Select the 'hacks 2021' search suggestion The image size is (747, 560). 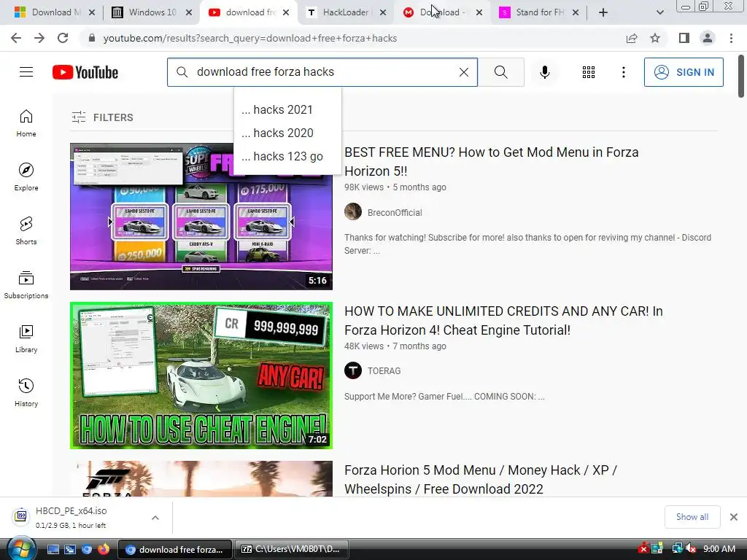tap(287, 109)
